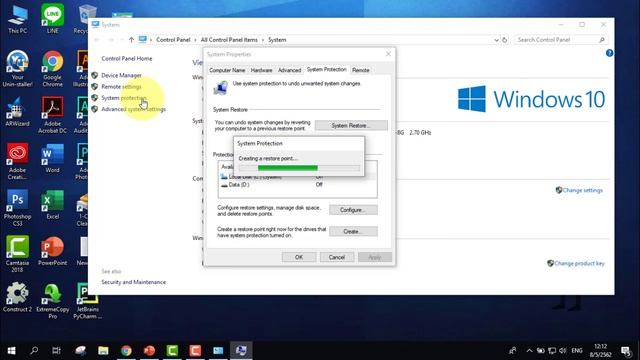Launch Excel desktop shortcut
The image size is (640, 360).
pos(53,204)
